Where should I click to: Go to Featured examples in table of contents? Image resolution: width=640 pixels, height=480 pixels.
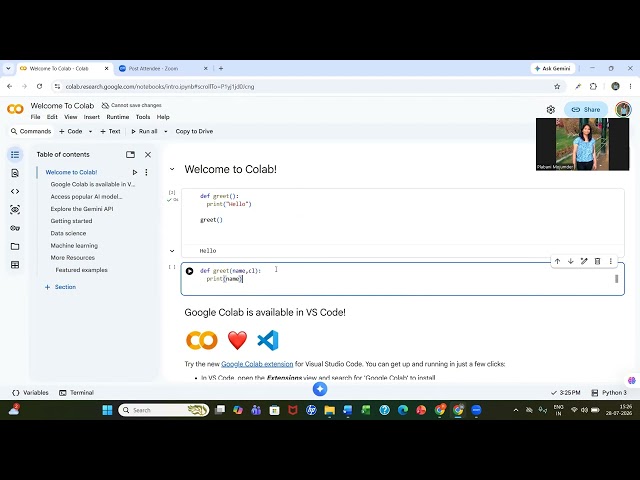(x=82, y=270)
